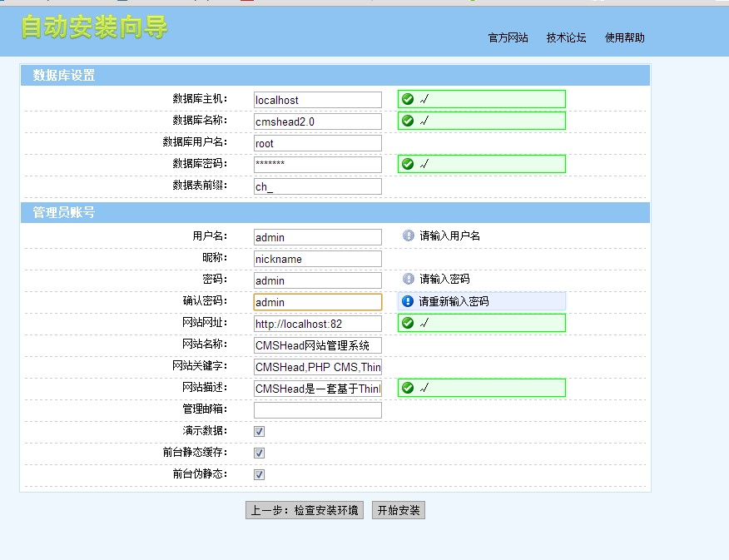Screen dimensions: 729x560
Task: Click green checkmark icon beside 网站描述
Action: click(x=408, y=388)
